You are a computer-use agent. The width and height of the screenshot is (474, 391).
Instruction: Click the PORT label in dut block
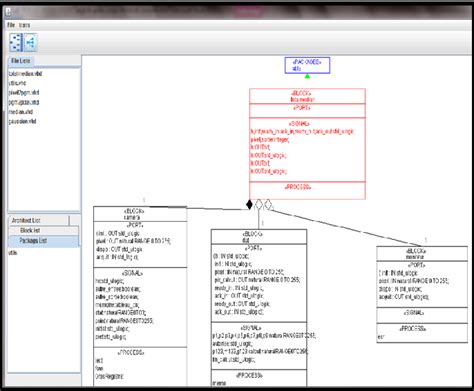coord(254,248)
